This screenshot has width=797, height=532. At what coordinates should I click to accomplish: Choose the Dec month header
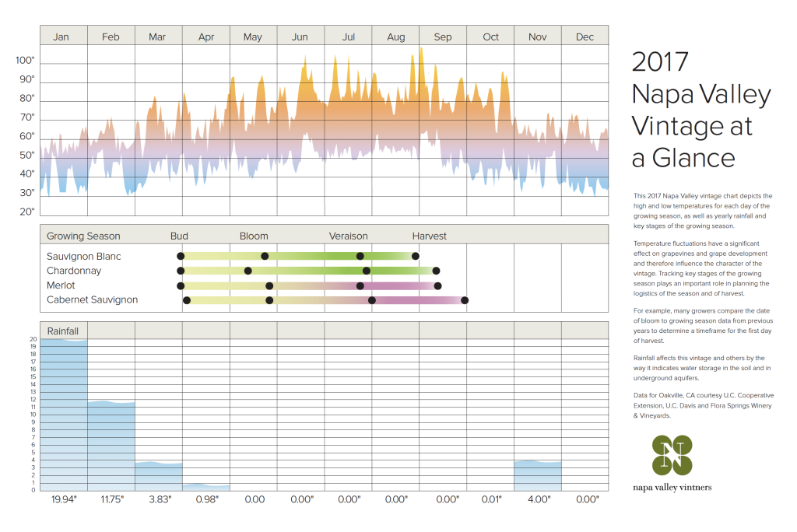click(585, 37)
